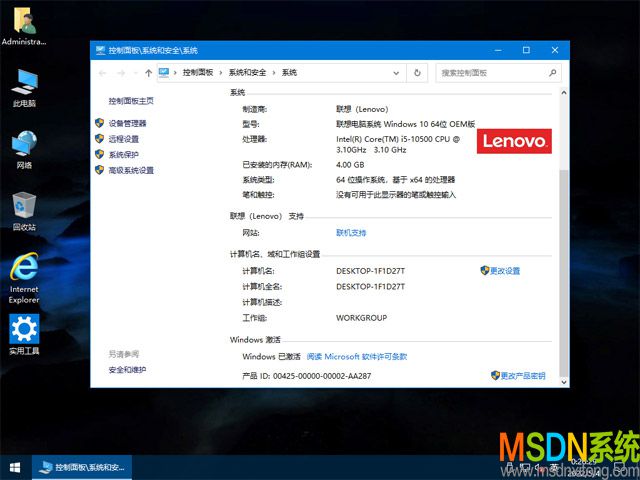Open 设备管理器 link
Image resolution: width=640 pixels, height=480 pixels.
coord(127,123)
